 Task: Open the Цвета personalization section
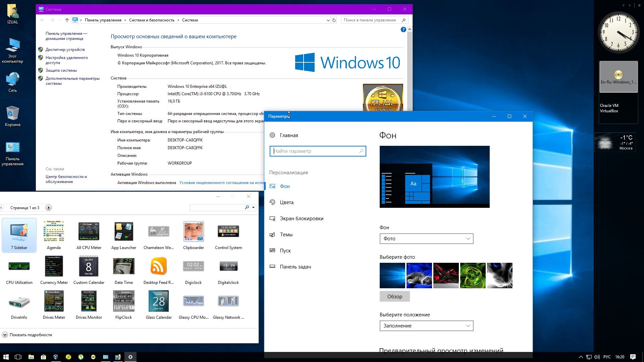[x=286, y=202]
